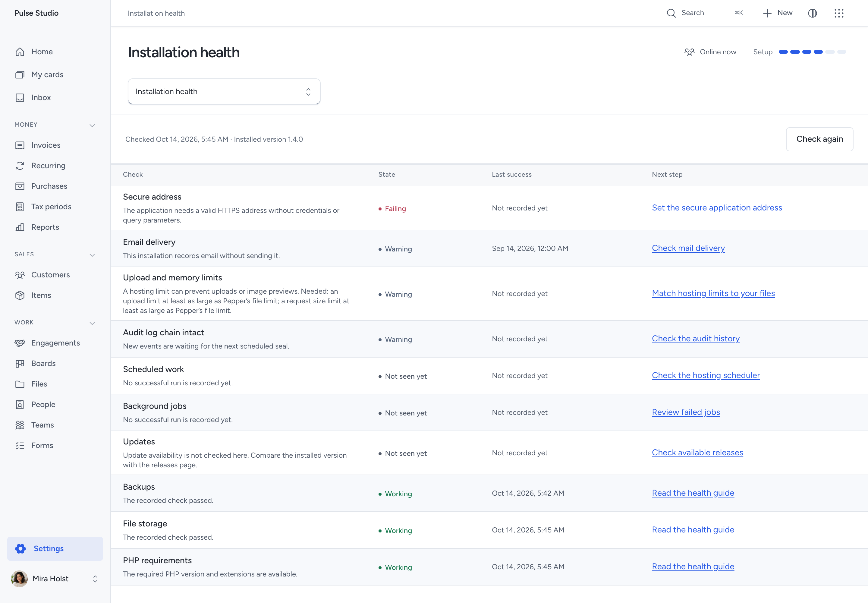Click the Setup progress indicator
868x603 pixels.
point(800,52)
